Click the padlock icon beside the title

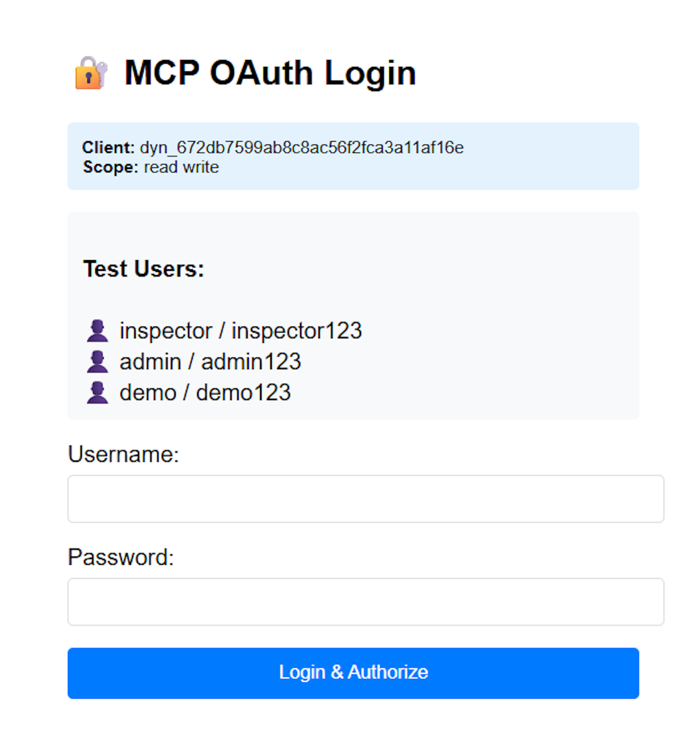coord(91,74)
